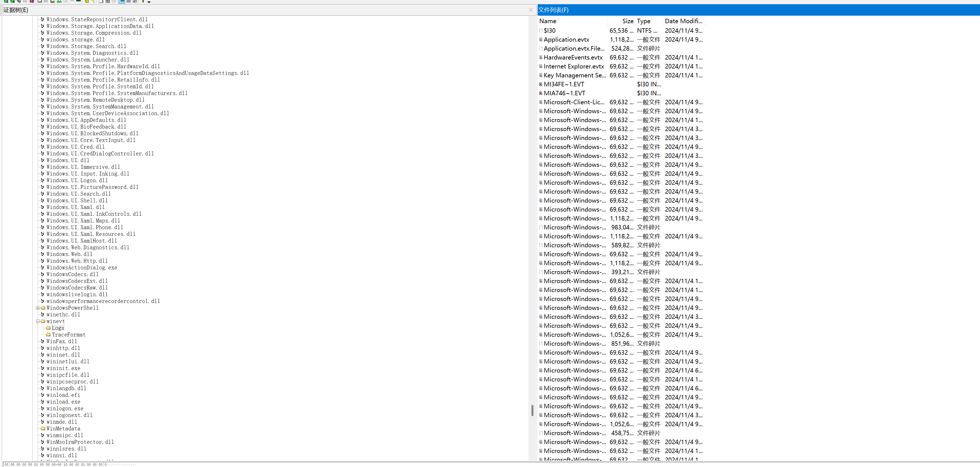Screen dimensions: 980x467
Task: Click the green memory capture icon
Action: point(78,1)
